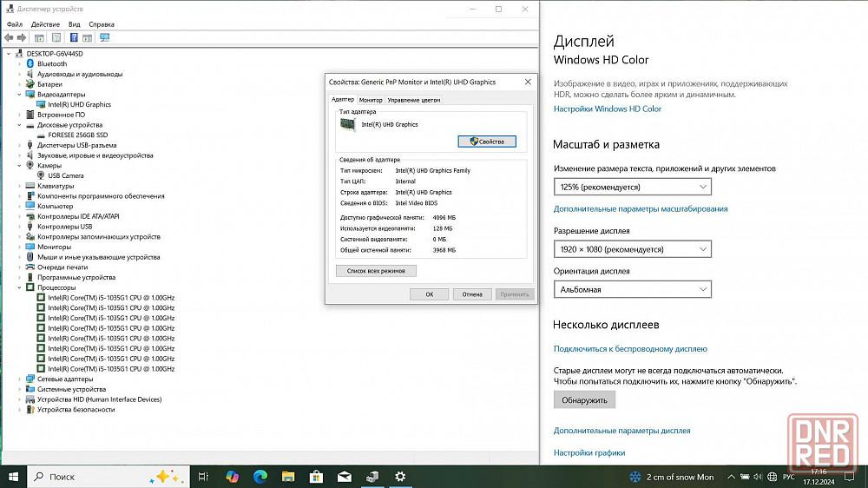
Task: Click the snow weather widget on taskbar
Action: click(672, 477)
